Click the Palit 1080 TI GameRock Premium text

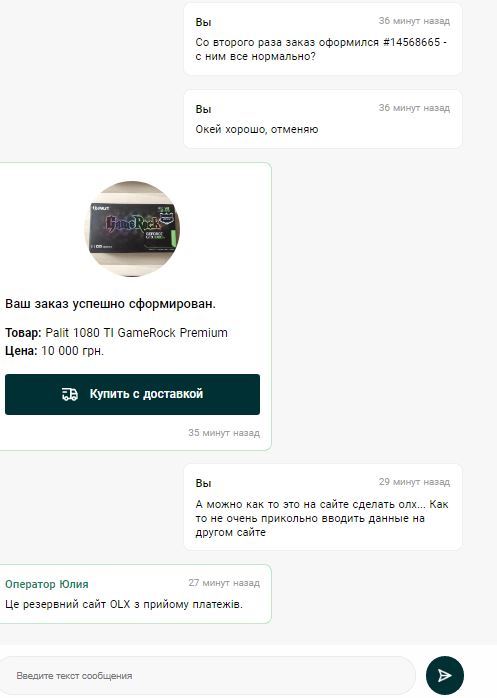[136, 333]
